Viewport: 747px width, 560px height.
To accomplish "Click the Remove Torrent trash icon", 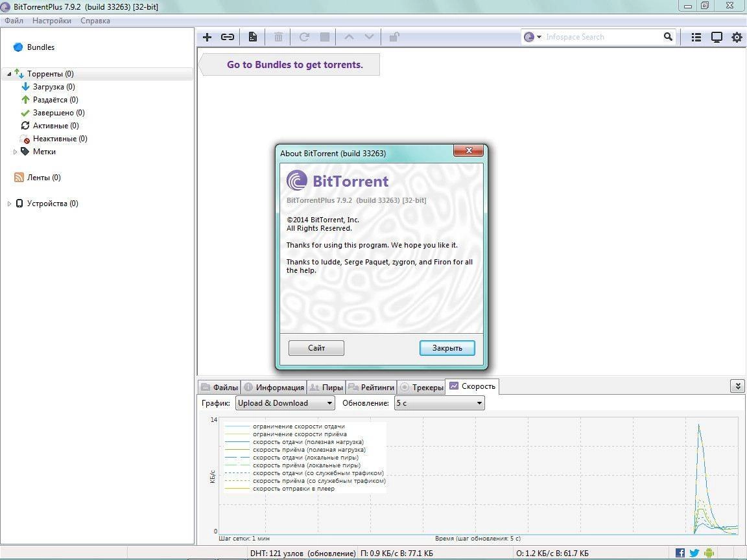I will (x=279, y=37).
